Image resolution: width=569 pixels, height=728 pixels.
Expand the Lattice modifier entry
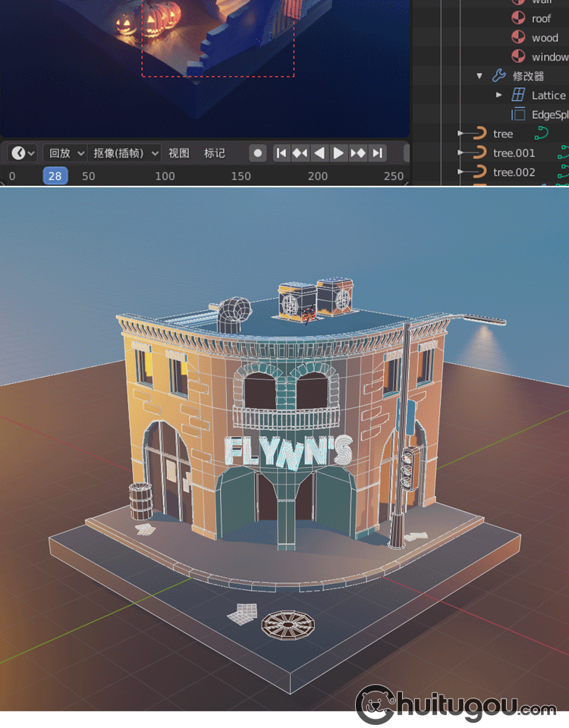pos(498,95)
